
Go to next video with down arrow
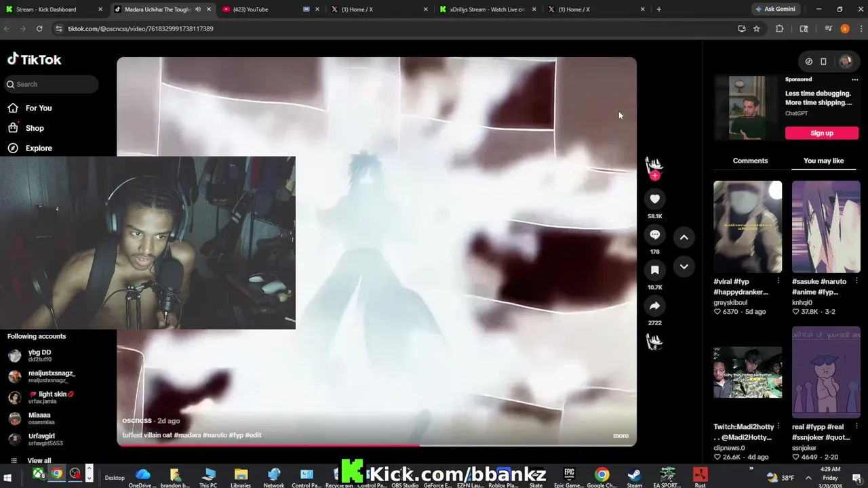coord(684,266)
